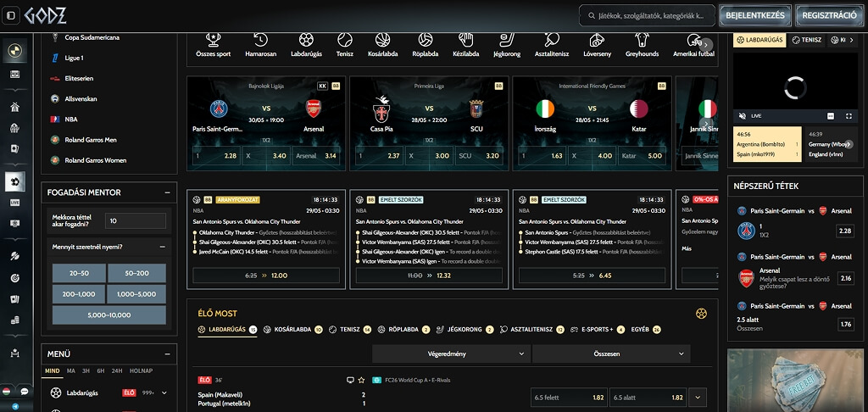The image size is (868, 412).
Task: Open the Hamarosan clock icon
Action: coord(260,40)
